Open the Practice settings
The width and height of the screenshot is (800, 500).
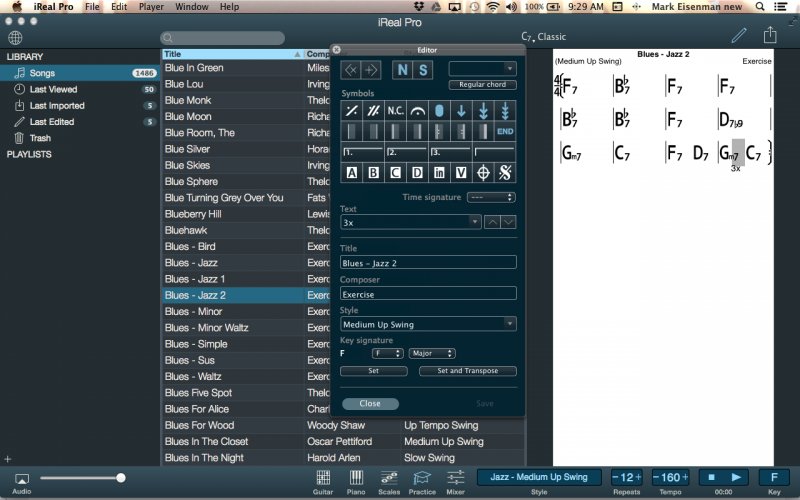[422, 482]
